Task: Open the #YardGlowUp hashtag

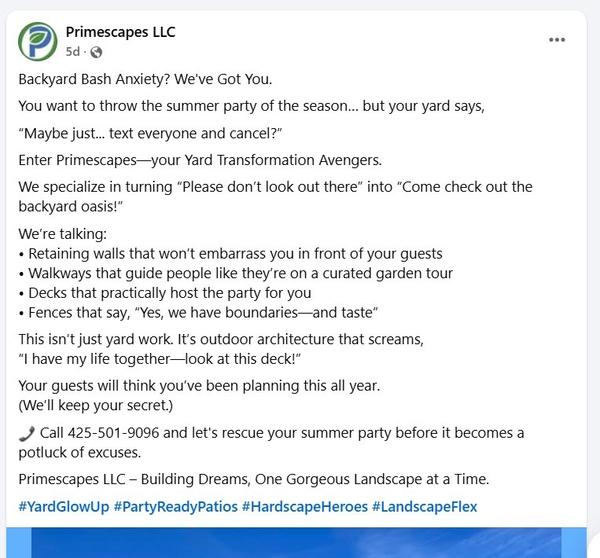Action: pos(63,507)
